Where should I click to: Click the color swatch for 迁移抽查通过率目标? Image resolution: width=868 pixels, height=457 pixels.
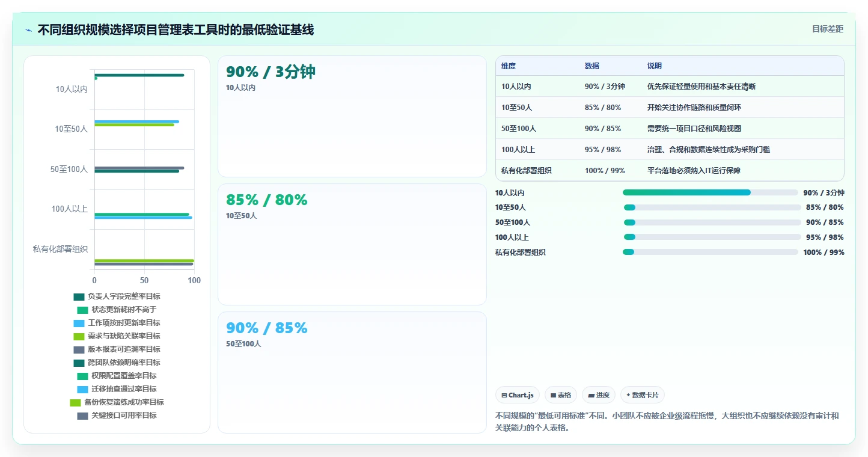[82, 389]
